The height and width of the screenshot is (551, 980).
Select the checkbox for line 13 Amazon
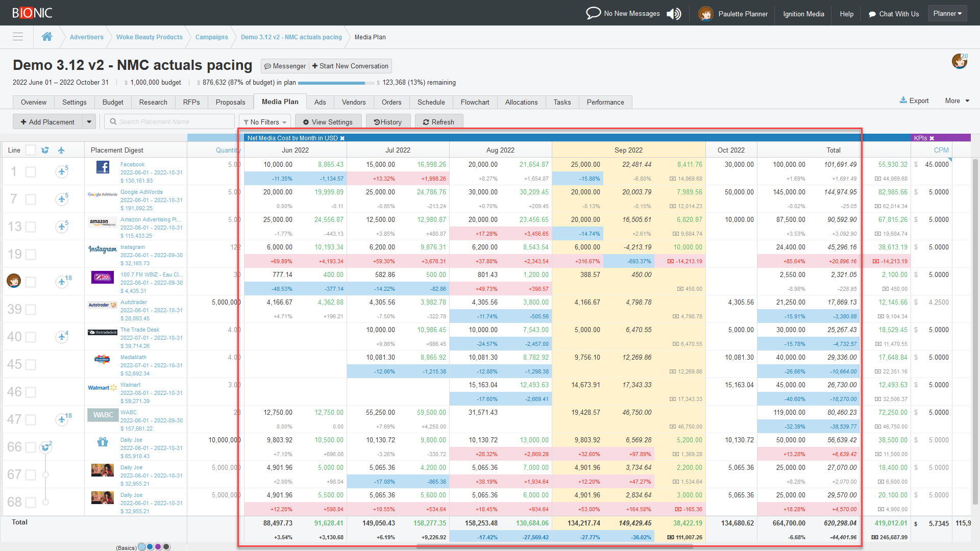tap(31, 227)
